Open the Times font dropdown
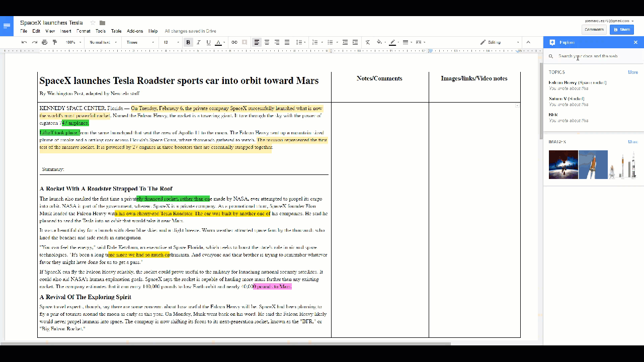Image resolution: width=644 pixels, height=362 pixels. pos(140,42)
